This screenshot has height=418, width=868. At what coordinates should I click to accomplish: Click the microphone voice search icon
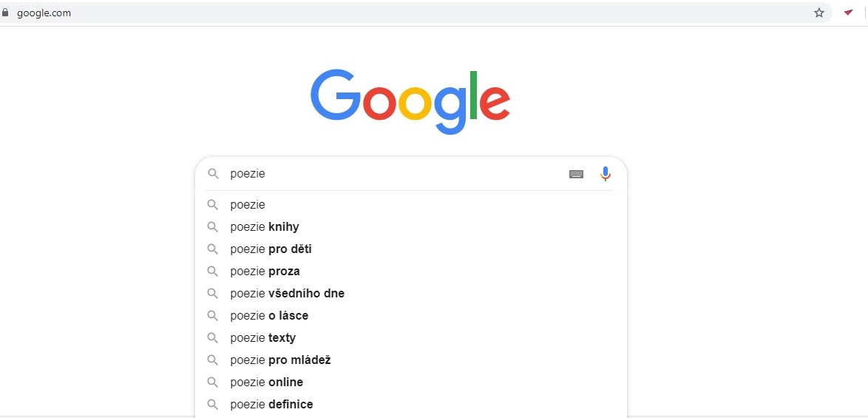point(606,174)
